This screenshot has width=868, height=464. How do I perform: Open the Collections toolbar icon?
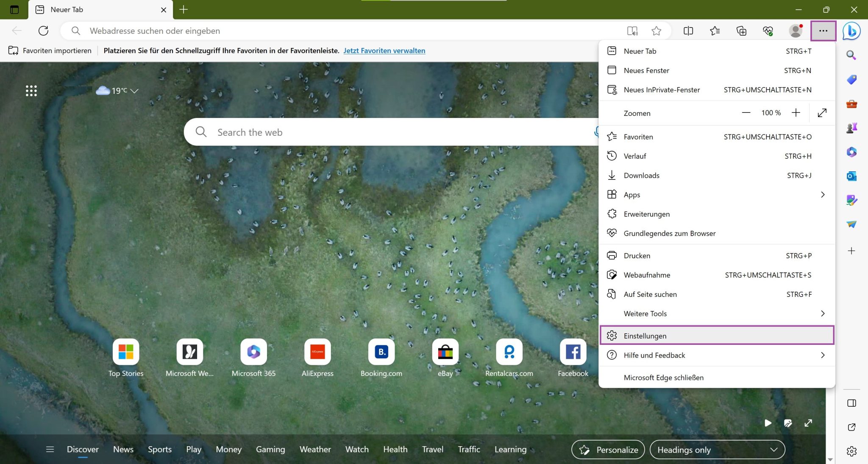[x=741, y=31]
